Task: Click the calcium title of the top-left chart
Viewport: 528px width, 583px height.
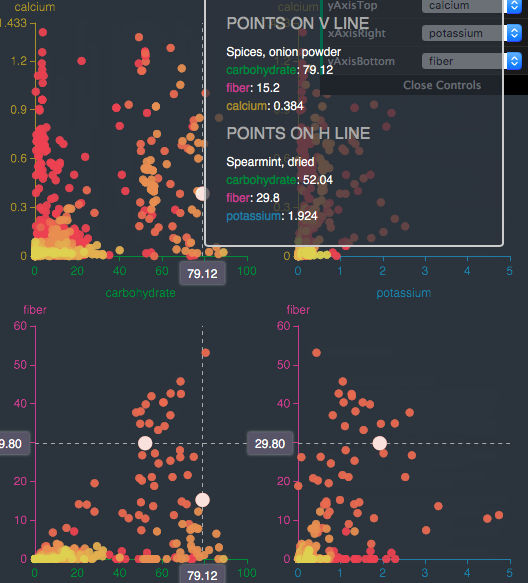Action: (x=35, y=7)
